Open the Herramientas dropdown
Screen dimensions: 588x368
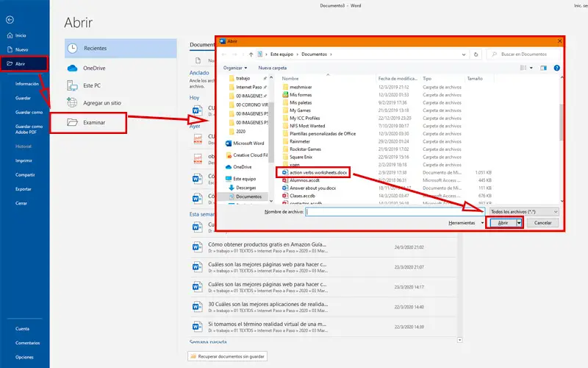(x=466, y=223)
